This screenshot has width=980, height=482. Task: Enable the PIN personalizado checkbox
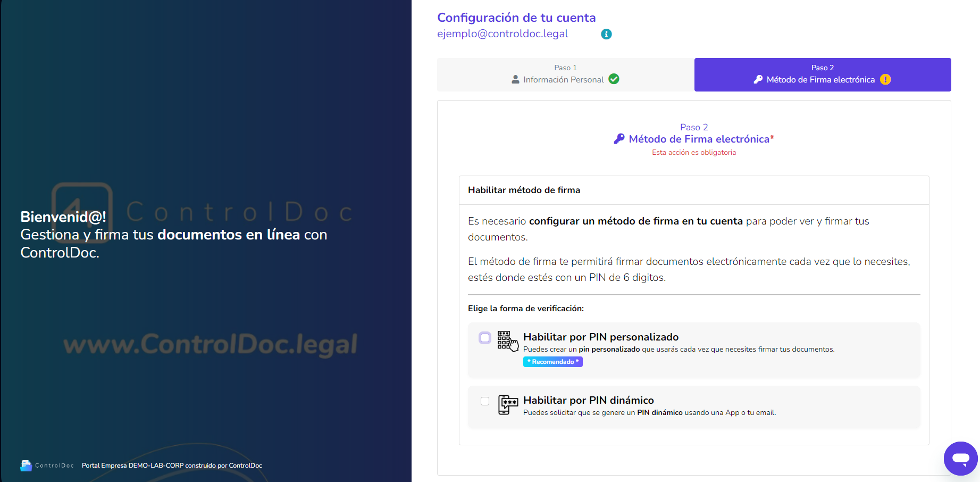point(485,338)
